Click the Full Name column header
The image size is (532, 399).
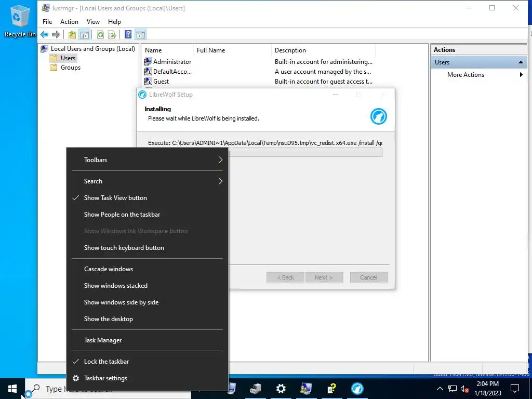232,50
